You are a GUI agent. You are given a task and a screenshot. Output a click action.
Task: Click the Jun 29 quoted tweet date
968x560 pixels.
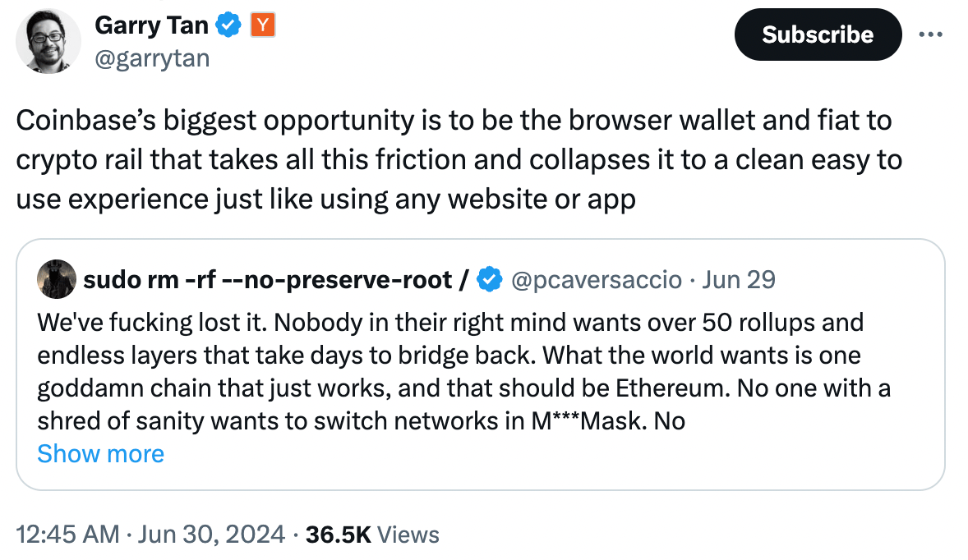[739, 279]
